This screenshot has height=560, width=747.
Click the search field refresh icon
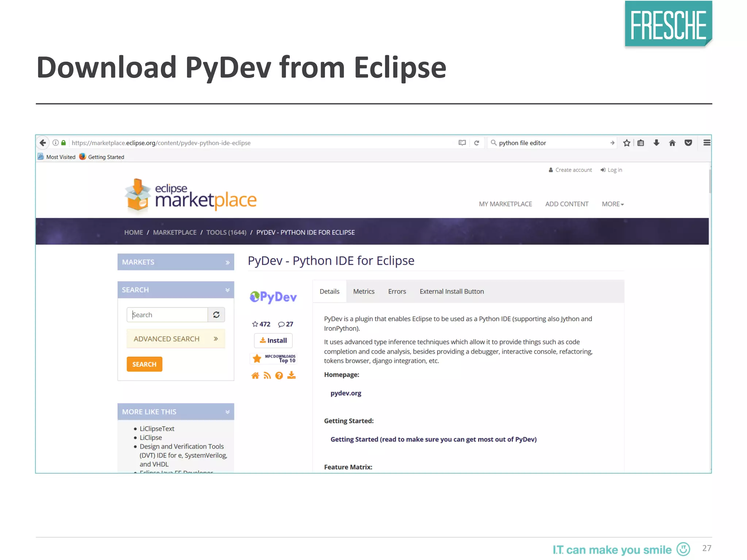216,315
